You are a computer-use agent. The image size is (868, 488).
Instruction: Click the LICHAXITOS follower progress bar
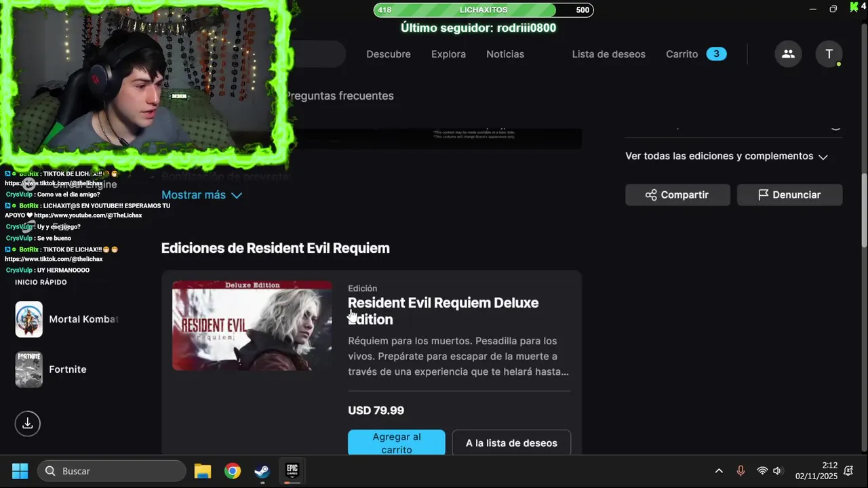[x=484, y=10]
